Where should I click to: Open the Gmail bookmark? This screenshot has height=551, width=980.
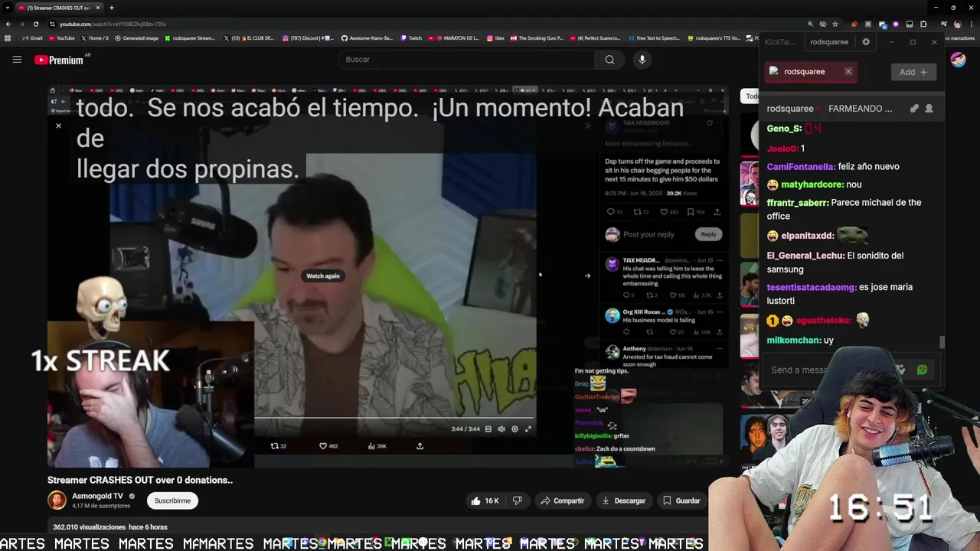pyautogui.click(x=32, y=37)
